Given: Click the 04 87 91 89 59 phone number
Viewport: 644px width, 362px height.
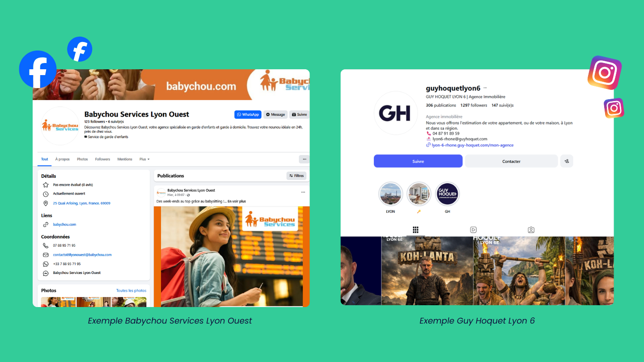Looking at the screenshot, I should tap(446, 134).
